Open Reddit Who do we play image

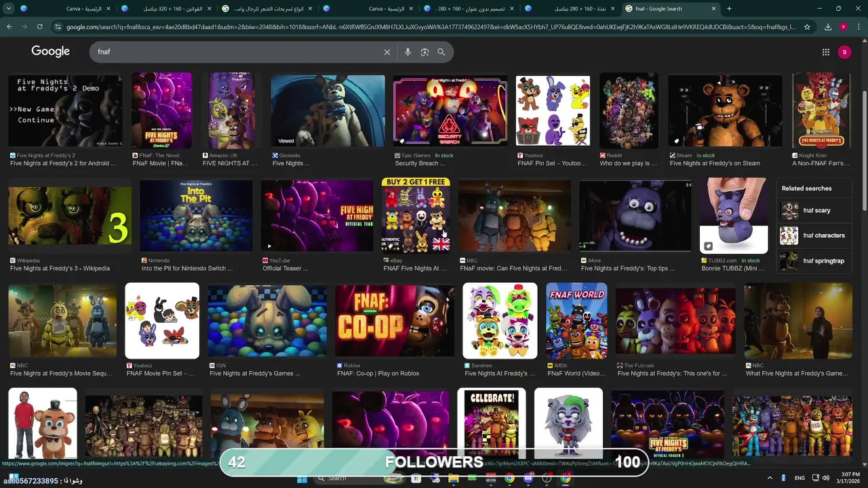[x=629, y=111]
